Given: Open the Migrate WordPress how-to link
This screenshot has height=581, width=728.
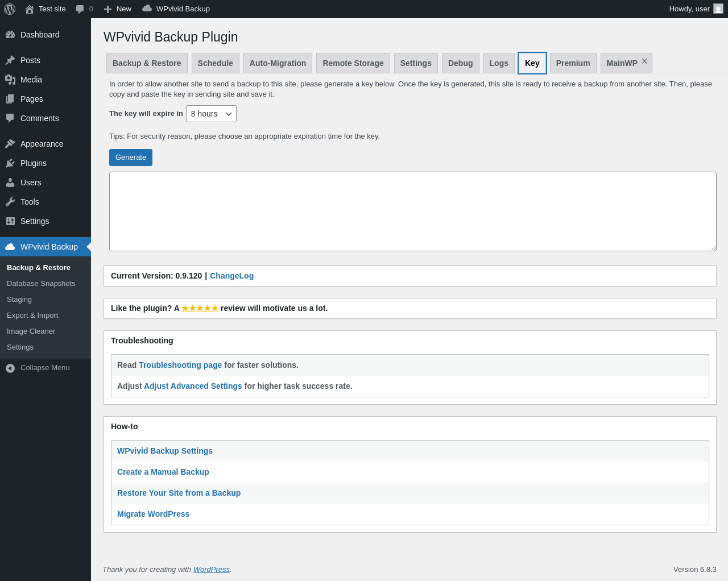Looking at the screenshot, I should tap(153, 514).
